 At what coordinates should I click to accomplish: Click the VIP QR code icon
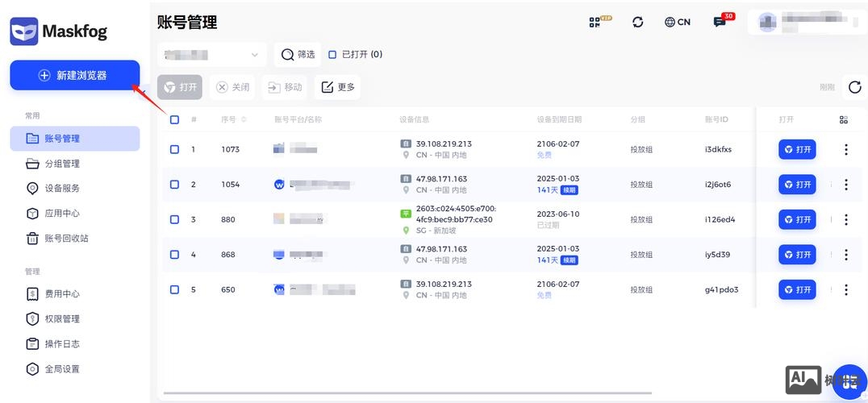click(598, 22)
